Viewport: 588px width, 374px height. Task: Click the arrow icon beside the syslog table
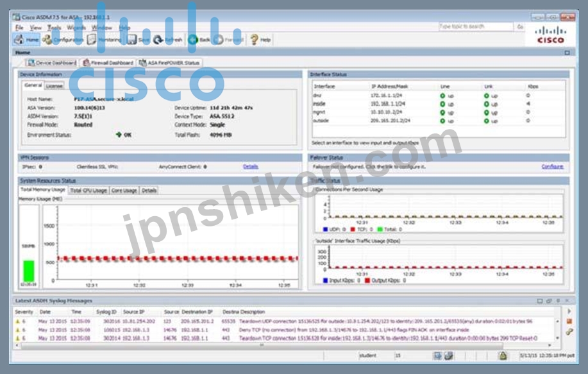click(569, 311)
